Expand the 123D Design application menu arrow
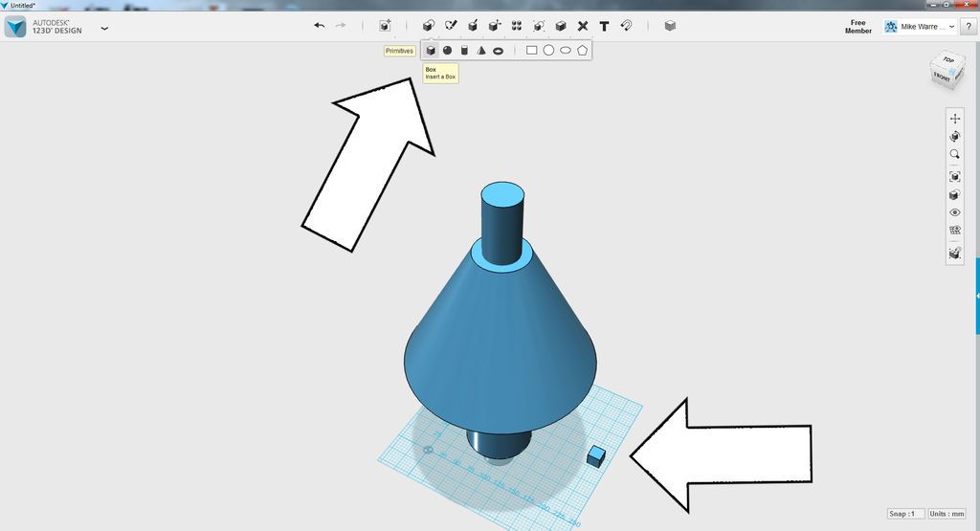The height and width of the screenshot is (531, 980). click(x=104, y=28)
